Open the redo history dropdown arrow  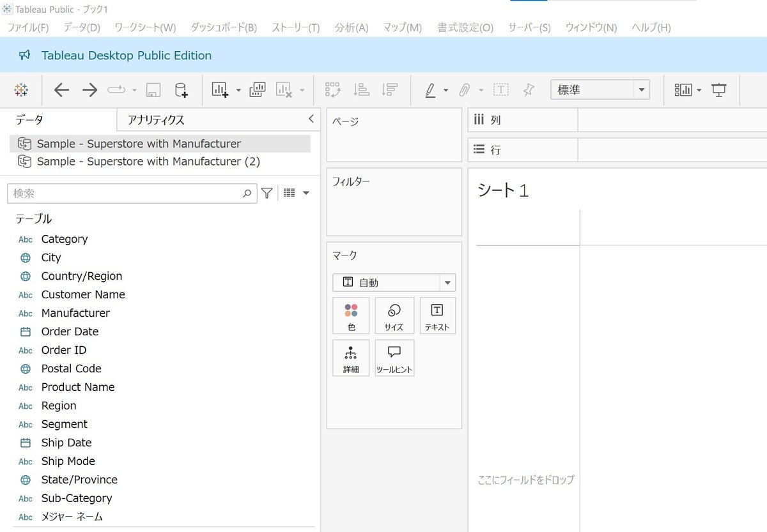[134, 90]
